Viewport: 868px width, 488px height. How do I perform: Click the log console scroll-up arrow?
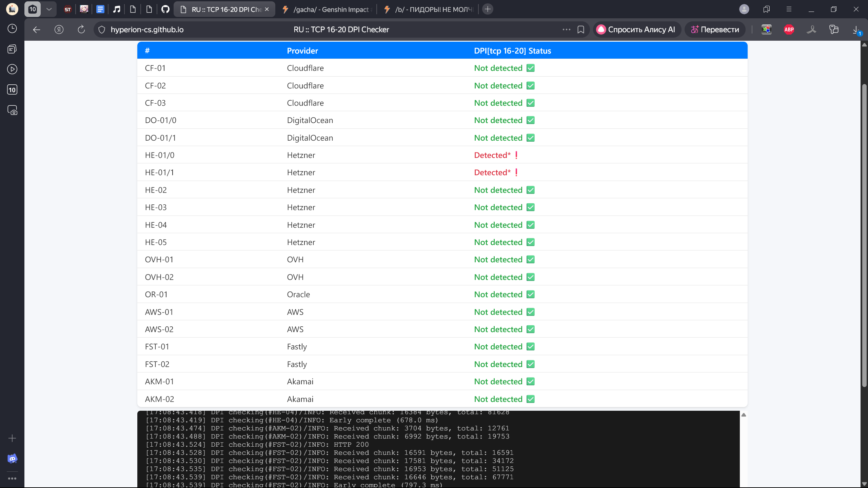point(744,415)
